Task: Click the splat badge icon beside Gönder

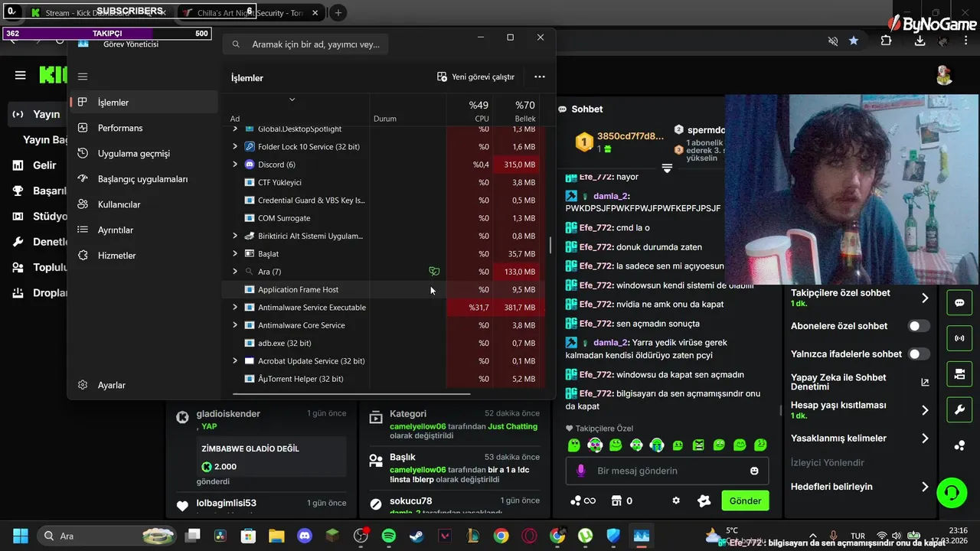Action: click(704, 500)
